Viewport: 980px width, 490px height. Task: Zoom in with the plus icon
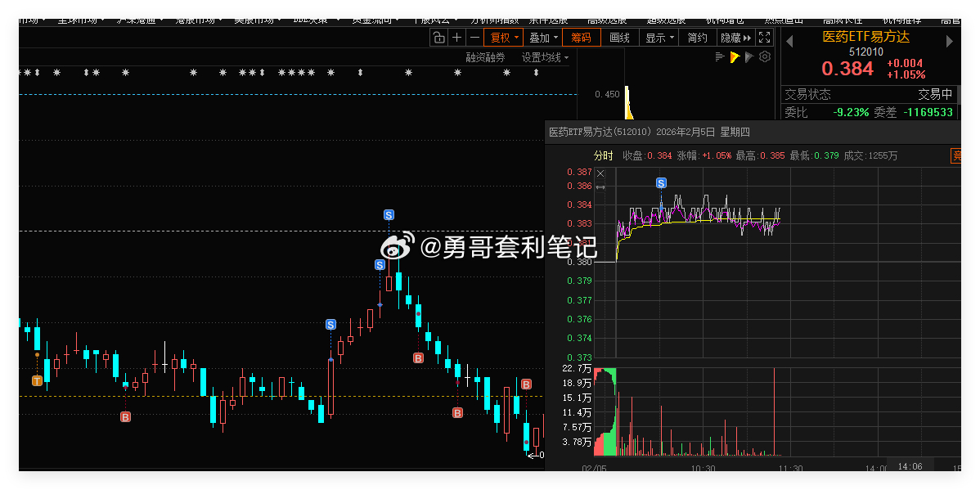[x=456, y=37]
